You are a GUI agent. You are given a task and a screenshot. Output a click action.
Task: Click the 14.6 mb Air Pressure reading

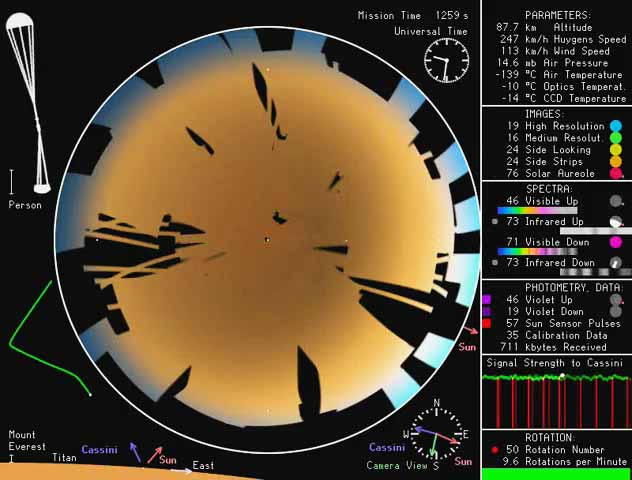point(553,63)
